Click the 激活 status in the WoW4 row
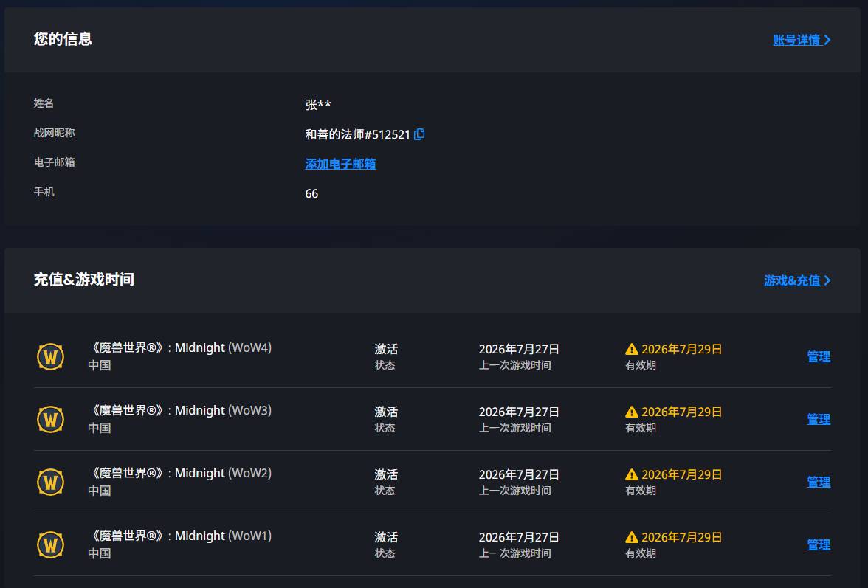Viewport: 868px width, 588px height. pyautogui.click(x=387, y=349)
